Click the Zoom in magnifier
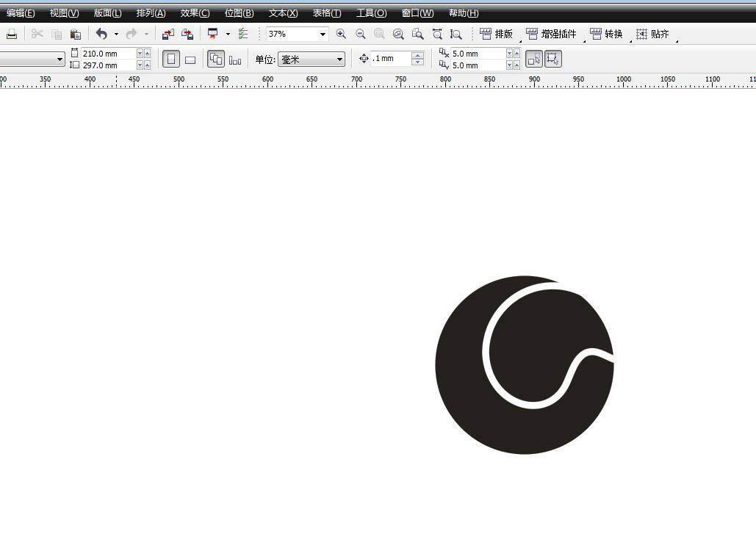 click(x=341, y=34)
